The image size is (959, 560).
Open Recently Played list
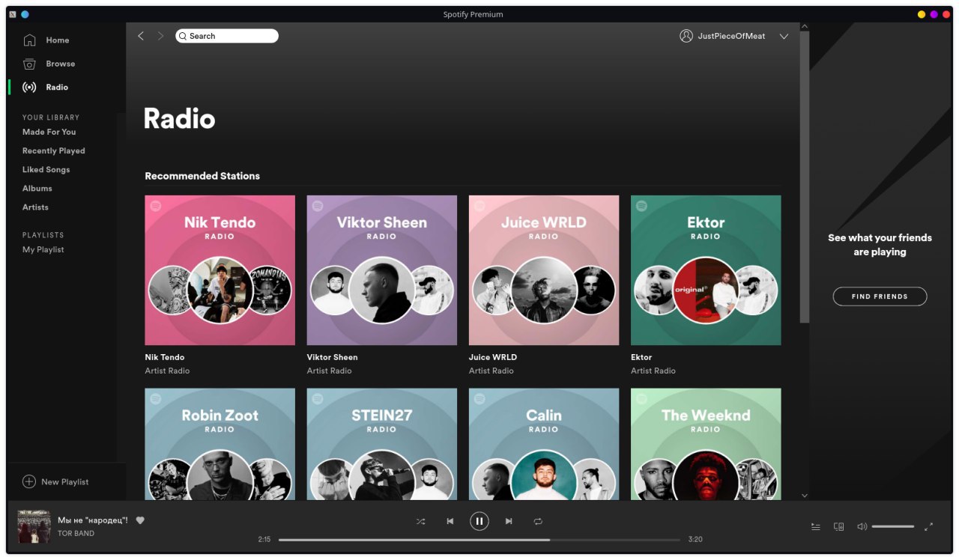pos(54,150)
